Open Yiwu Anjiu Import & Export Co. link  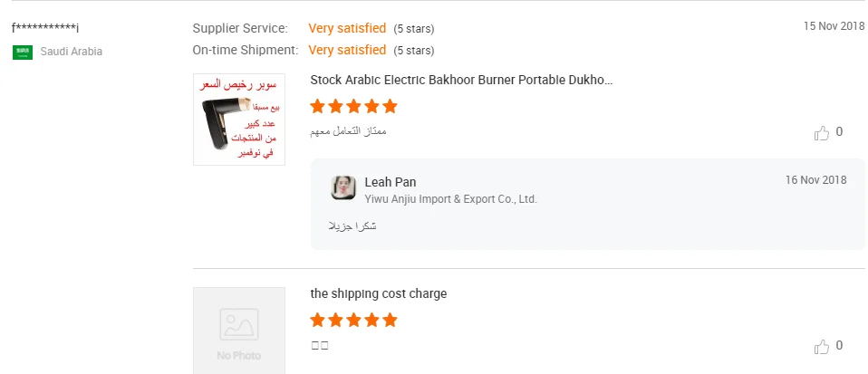pos(450,198)
